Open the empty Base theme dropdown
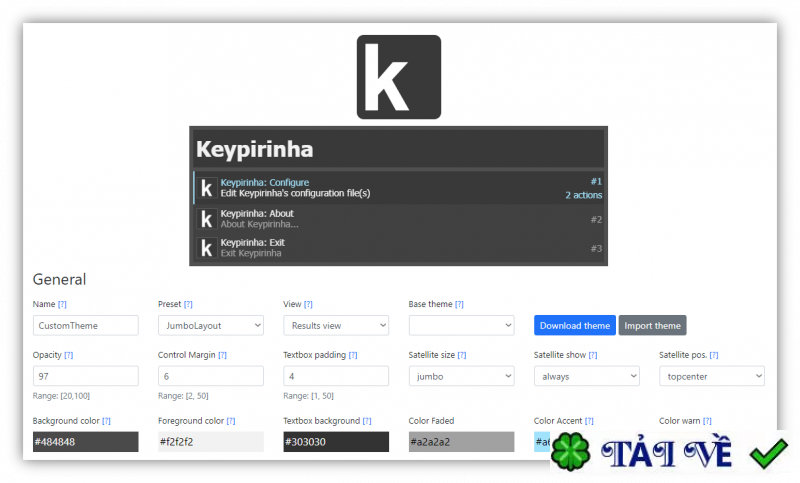Image resolution: width=800 pixels, height=483 pixels. pos(461,325)
